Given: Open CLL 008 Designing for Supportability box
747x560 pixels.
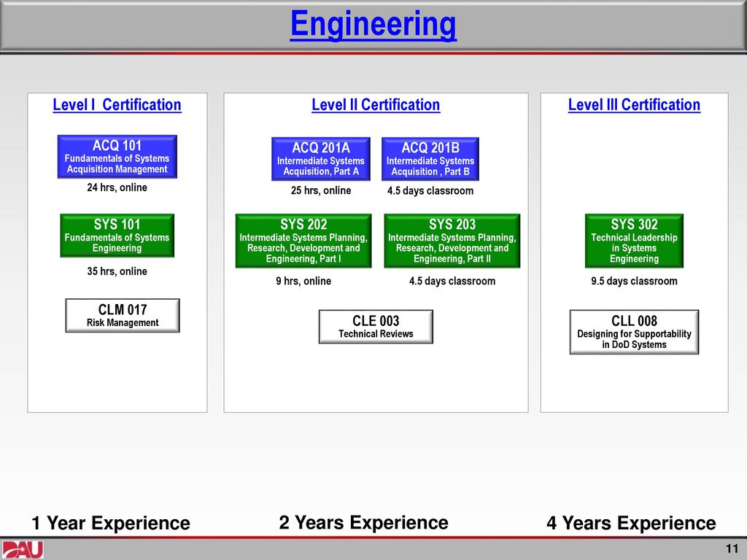Looking at the screenshot, I should point(634,332).
